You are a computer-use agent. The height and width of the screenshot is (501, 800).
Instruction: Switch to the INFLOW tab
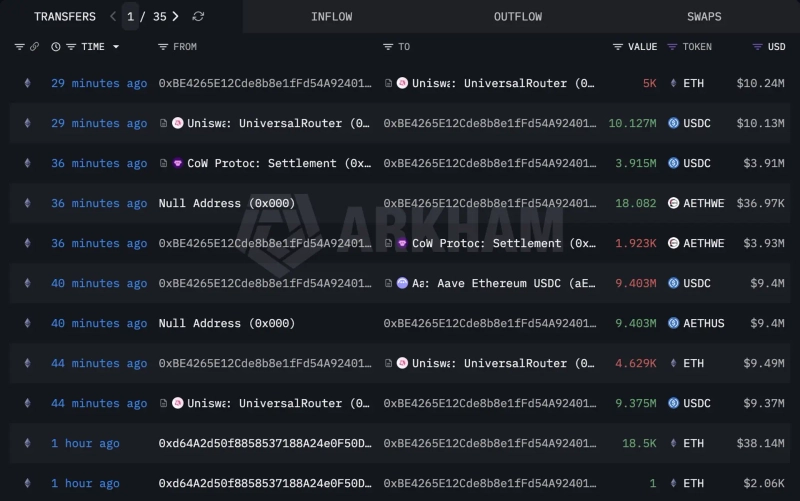tap(331, 17)
